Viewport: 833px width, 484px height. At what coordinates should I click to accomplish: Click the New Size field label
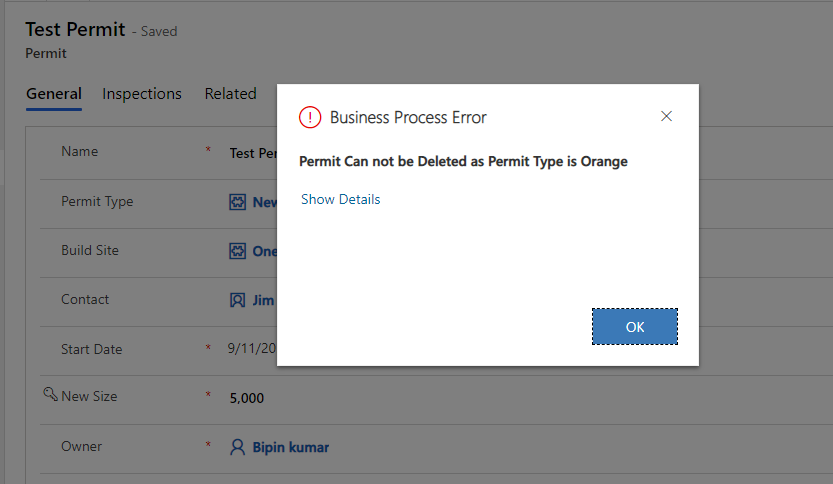[x=89, y=396]
